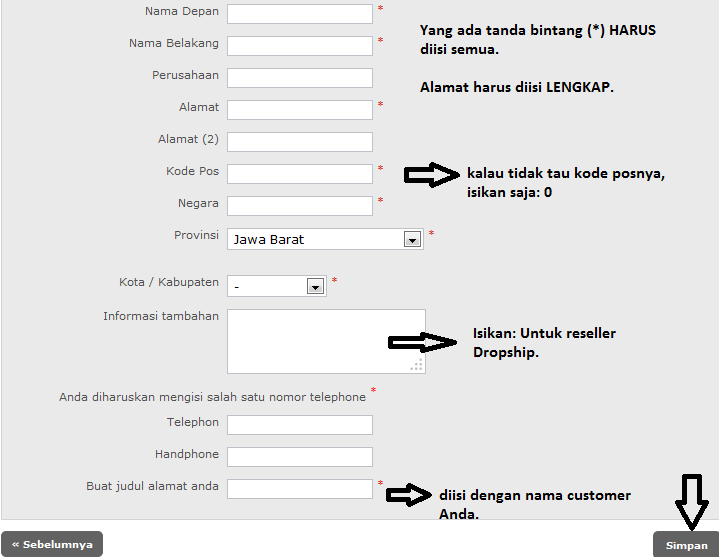Viewport: 719px width, 557px height.
Task: Focus the Handphone number field
Action: (x=300, y=457)
